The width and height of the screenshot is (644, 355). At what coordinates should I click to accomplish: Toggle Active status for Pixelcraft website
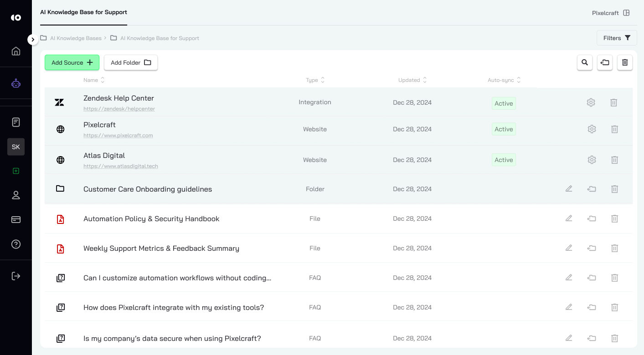(504, 129)
